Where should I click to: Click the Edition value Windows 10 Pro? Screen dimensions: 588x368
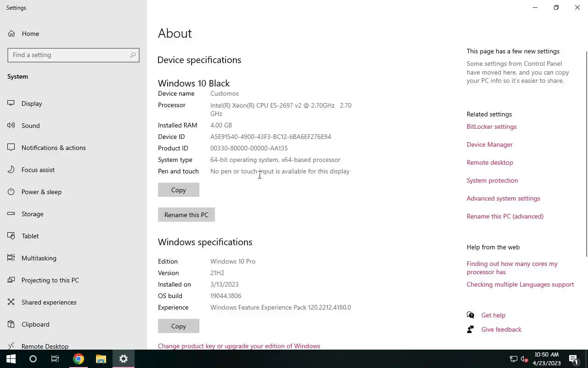233,261
